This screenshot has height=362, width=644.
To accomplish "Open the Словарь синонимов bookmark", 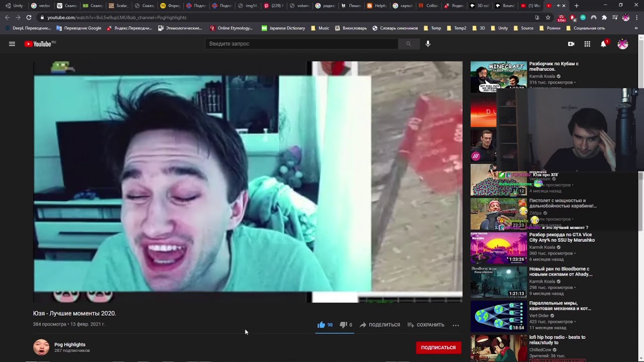I will click(x=395, y=28).
